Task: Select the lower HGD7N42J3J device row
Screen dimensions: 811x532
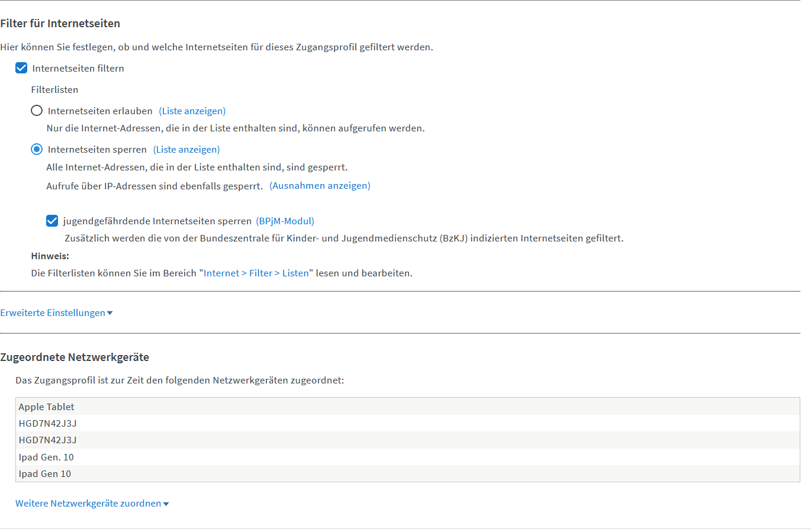Action: [x=47, y=440]
